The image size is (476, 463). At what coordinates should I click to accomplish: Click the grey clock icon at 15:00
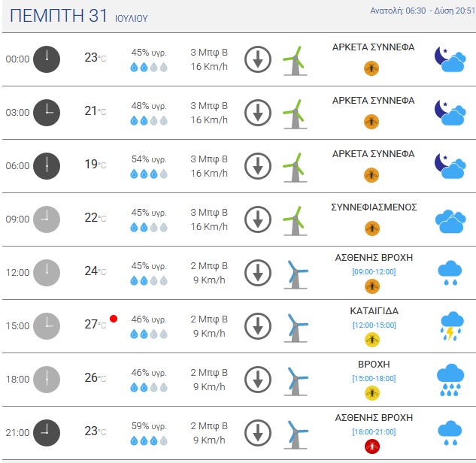point(47,326)
